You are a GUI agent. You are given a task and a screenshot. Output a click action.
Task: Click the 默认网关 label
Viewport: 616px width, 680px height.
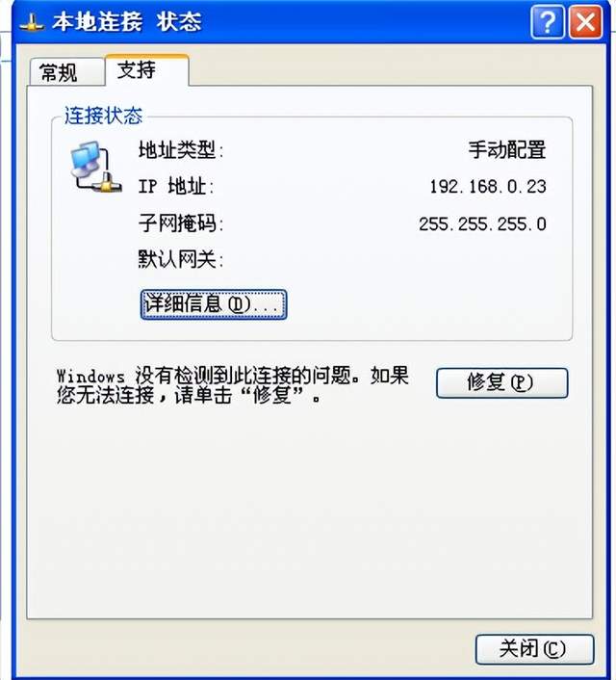point(181,260)
